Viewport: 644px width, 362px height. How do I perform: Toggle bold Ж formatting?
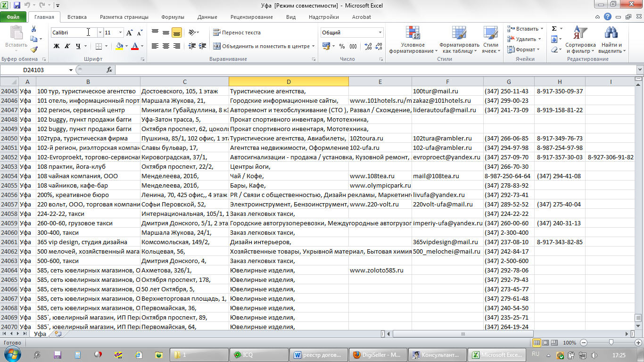point(57,46)
